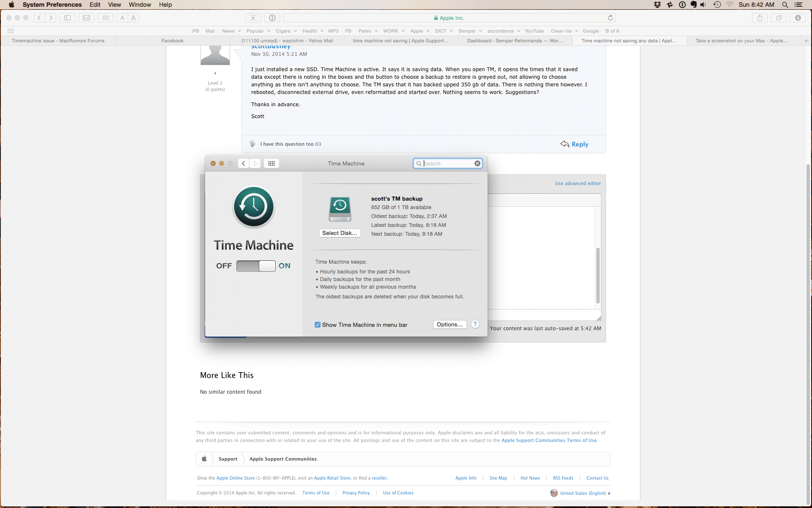Go back in System Preferences window
This screenshot has width=812, height=508.
243,163
